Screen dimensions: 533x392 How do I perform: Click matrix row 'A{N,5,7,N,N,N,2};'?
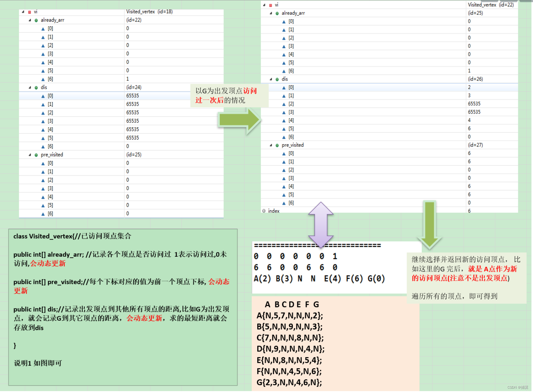pyautogui.click(x=290, y=316)
